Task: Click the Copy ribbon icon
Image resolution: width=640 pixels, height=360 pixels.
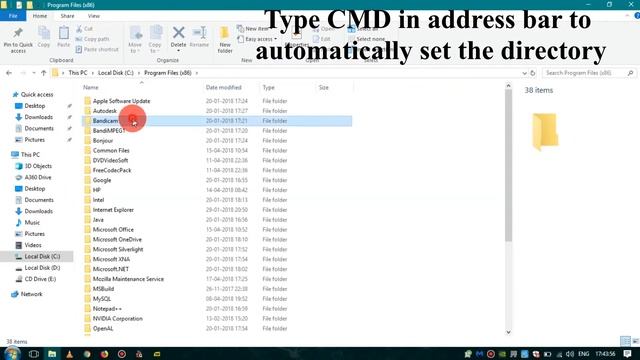Action: point(44,33)
